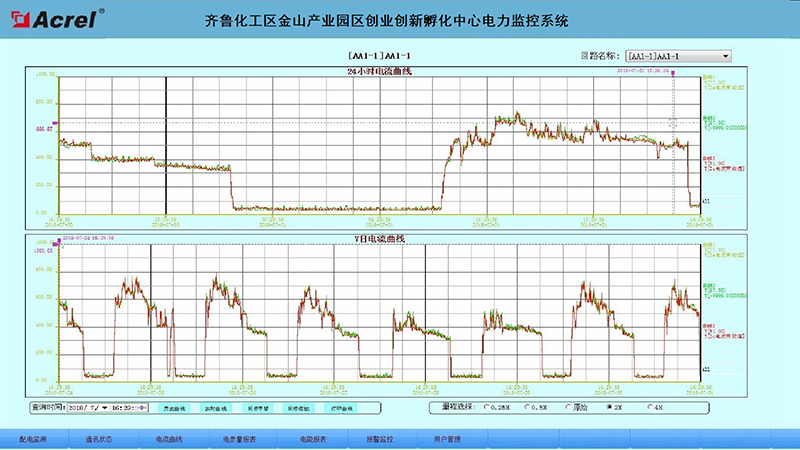Click the first button right of query time
Screen dimensions: 800x450
click(x=175, y=408)
